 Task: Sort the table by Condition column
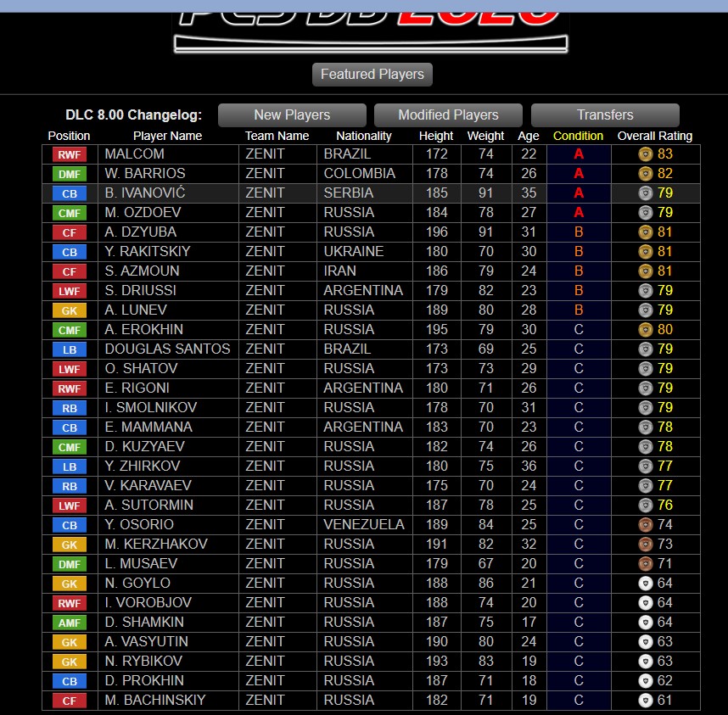578,136
